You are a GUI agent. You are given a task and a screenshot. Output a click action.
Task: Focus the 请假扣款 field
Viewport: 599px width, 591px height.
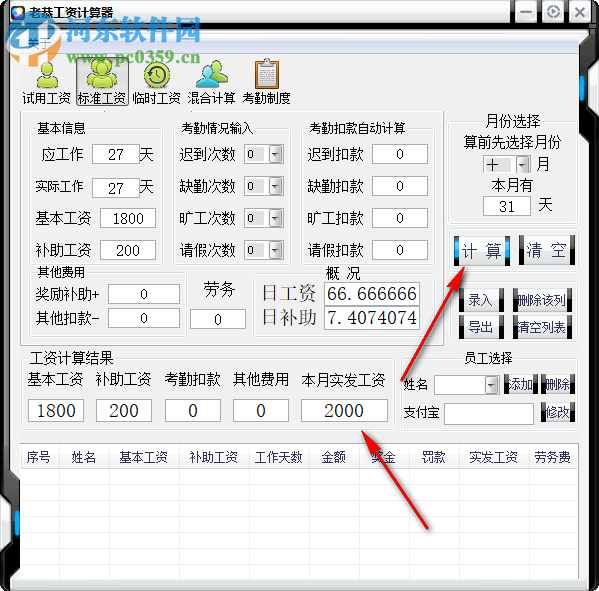(x=400, y=250)
